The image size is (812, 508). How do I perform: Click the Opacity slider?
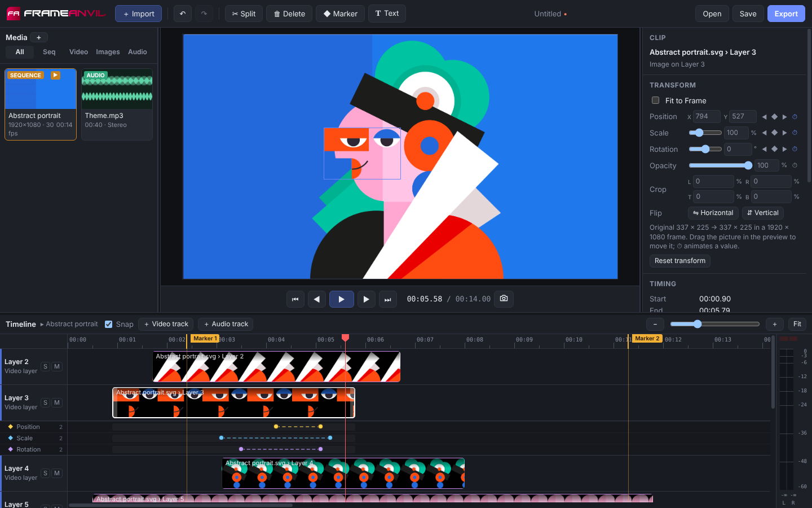pyautogui.click(x=721, y=166)
